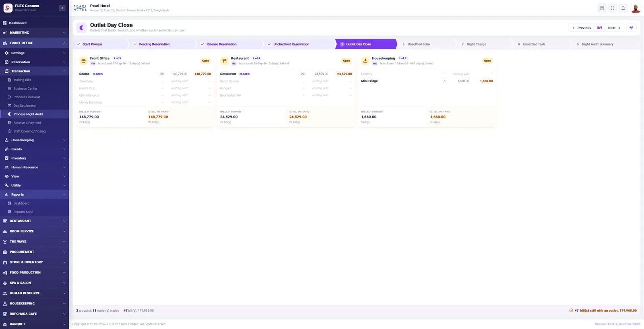Expand the Reservation submenu

click(x=34, y=62)
